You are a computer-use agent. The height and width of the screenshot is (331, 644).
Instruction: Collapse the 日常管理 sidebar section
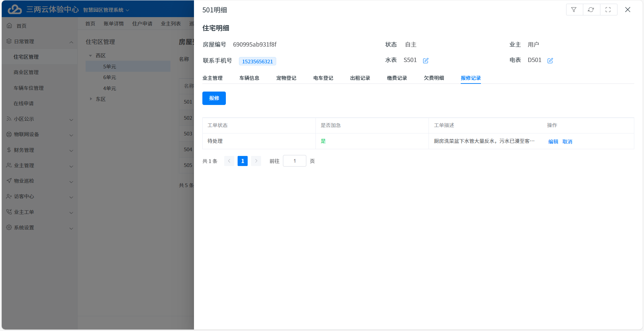(x=71, y=42)
